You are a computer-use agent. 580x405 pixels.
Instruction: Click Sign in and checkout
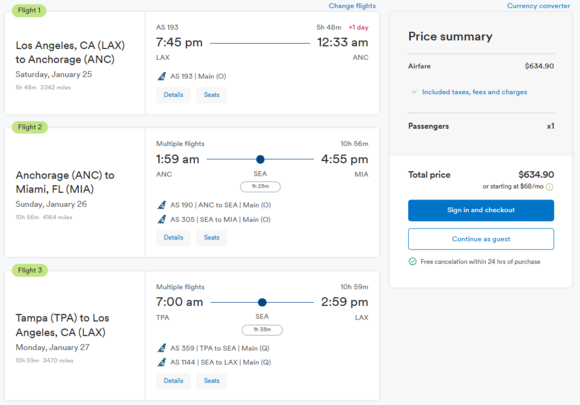481,210
